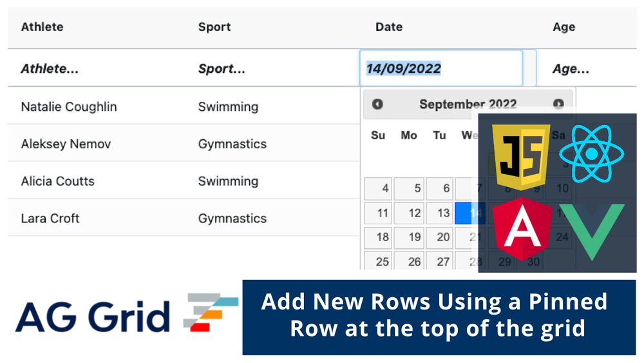
Task: Focus the pinned date input field
Action: [x=440, y=68]
